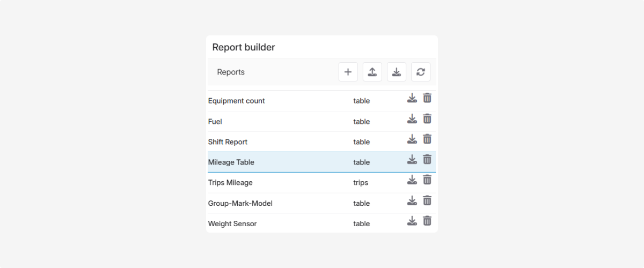Viewport: 644px width, 268px height.
Task: Delete the Shift Report entry
Action: pos(427,139)
